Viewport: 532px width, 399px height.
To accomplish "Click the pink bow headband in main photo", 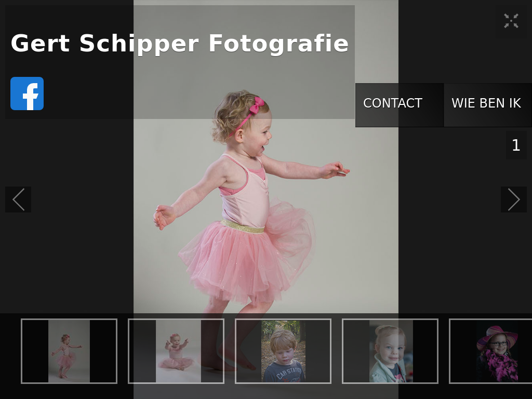I will pyautogui.click(x=256, y=108).
